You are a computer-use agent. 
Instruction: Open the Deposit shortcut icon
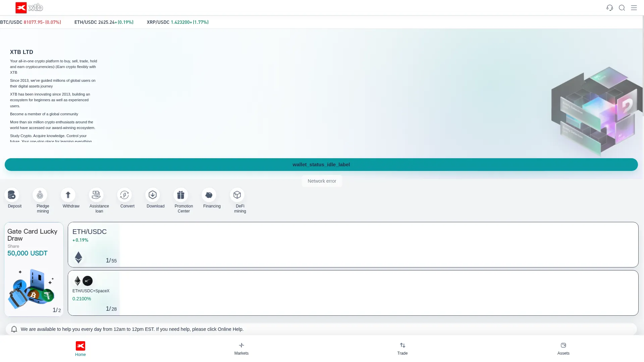(x=12, y=195)
